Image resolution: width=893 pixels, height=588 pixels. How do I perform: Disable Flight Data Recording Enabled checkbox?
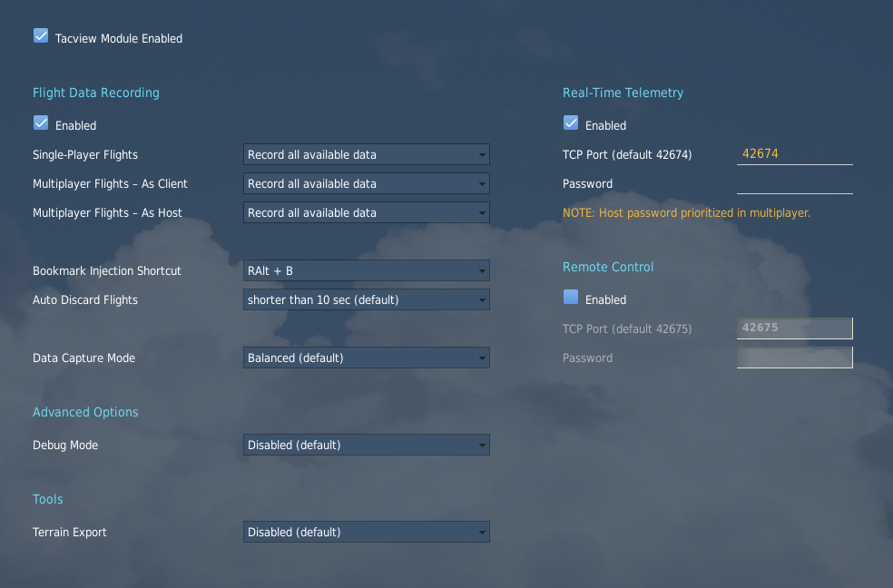(41, 122)
